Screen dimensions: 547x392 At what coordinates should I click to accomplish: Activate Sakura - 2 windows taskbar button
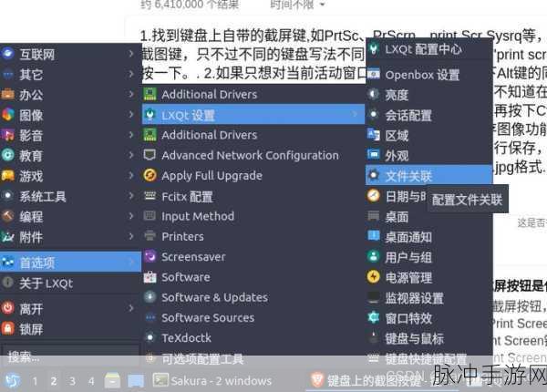tap(212, 380)
